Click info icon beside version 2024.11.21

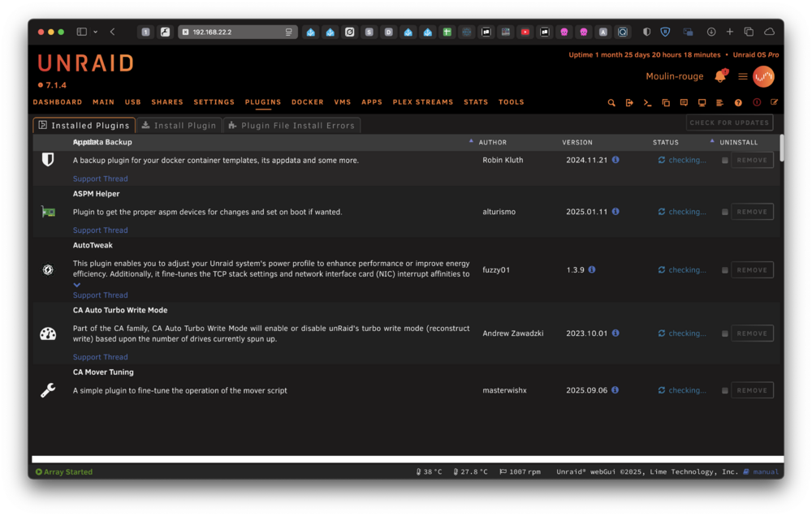tap(615, 160)
